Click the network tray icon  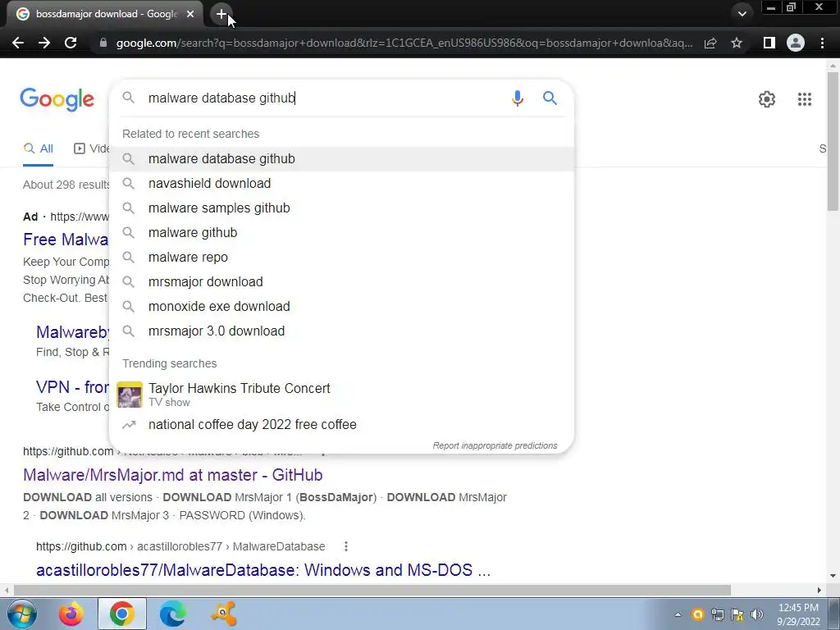point(717,614)
